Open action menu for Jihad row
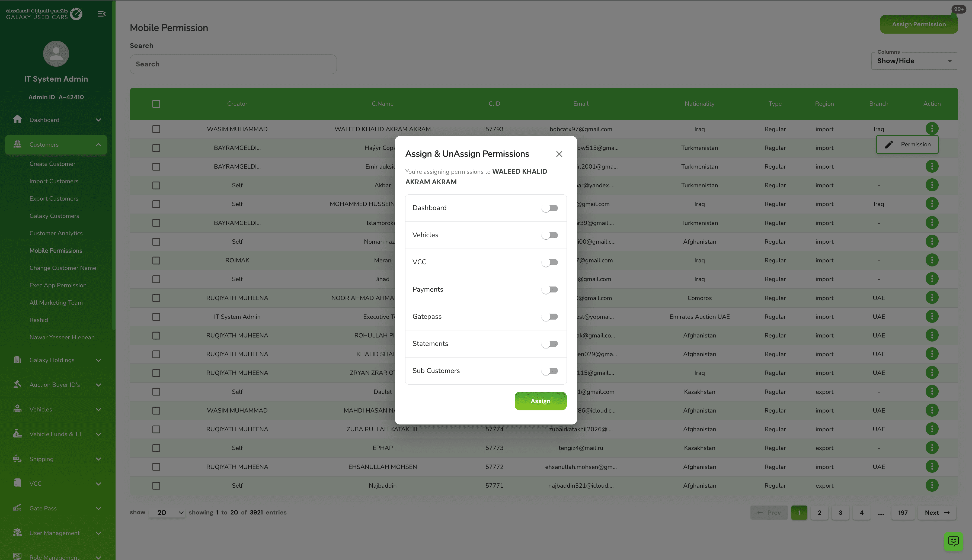 932,279
